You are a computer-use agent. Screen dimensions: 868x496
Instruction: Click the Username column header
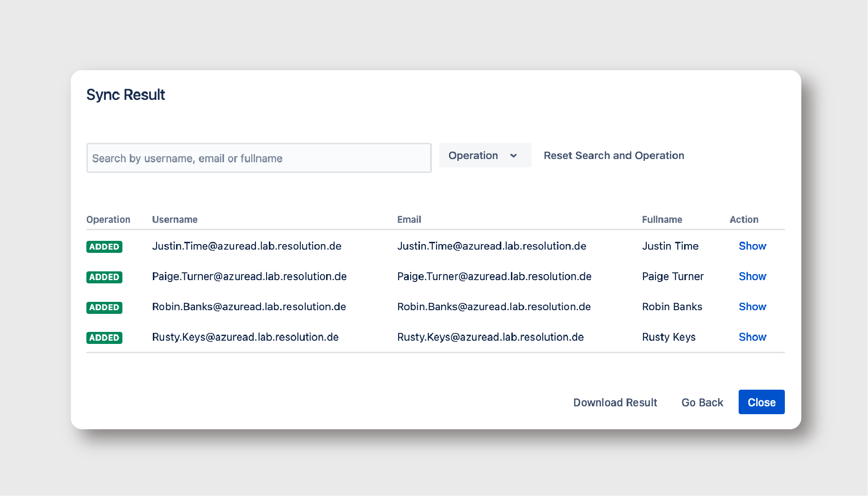pos(175,220)
